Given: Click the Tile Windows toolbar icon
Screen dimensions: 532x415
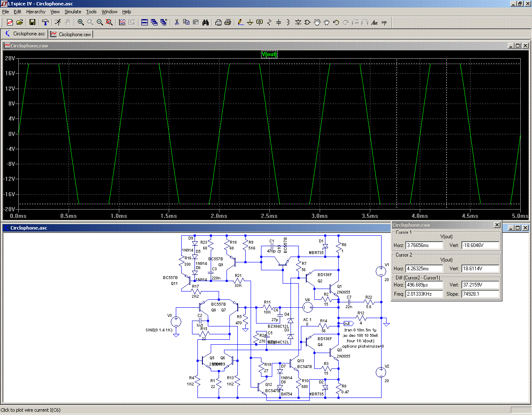Looking at the screenshot, I should (x=145, y=22).
